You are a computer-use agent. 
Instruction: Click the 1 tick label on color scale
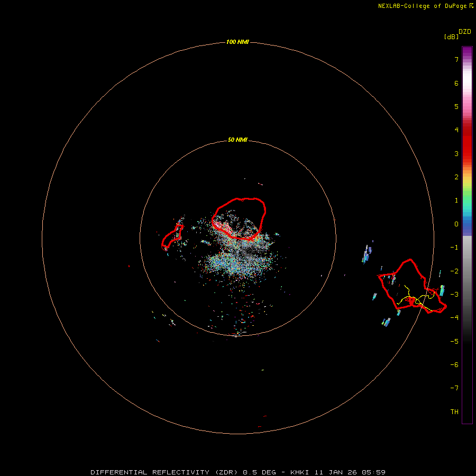[456, 200]
